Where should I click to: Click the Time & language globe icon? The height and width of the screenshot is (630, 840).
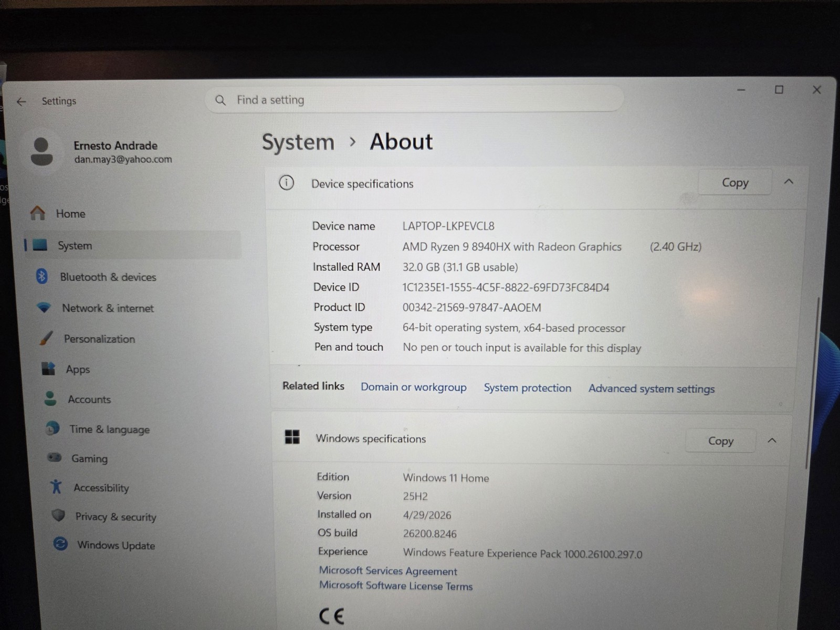(52, 428)
